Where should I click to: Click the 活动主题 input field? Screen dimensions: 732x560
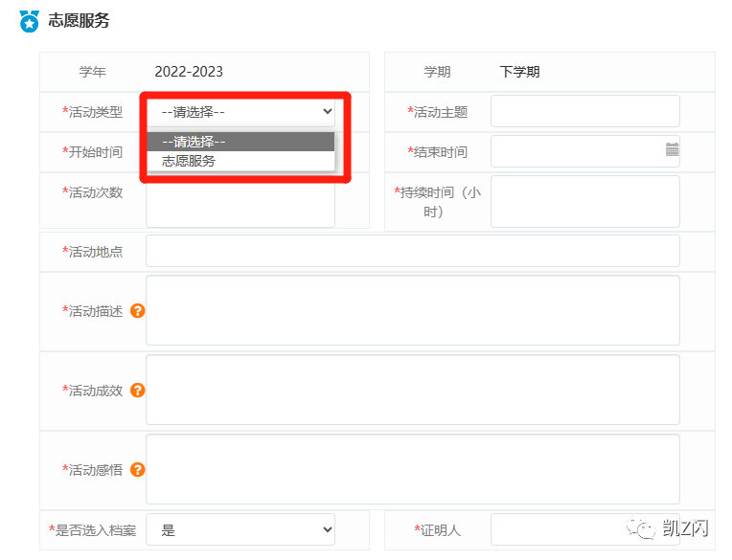coord(584,112)
